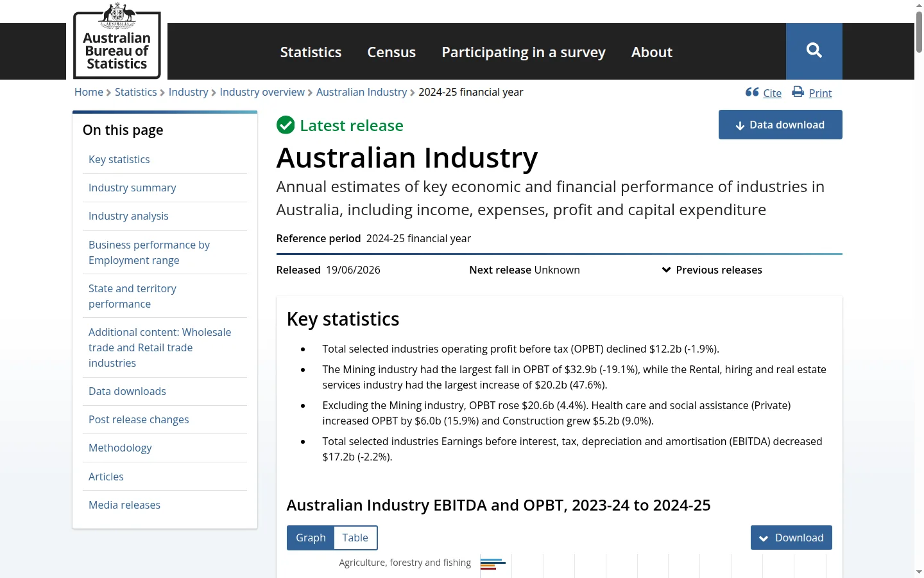Click the Australian Bureau of Statistics logo
Viewport: 924px width, 578px height.
click(117, 41)
